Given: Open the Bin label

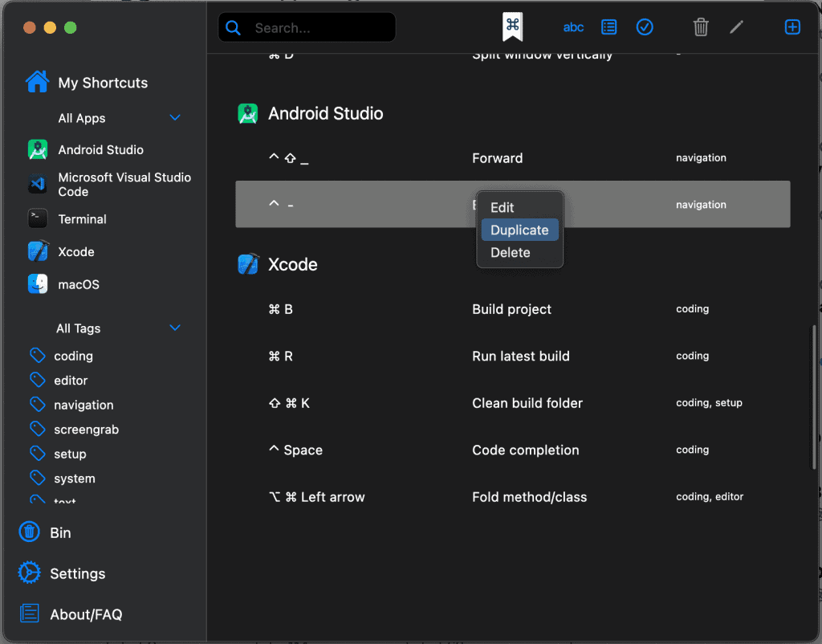Looking at the screenshot, I should click(60, 533).
